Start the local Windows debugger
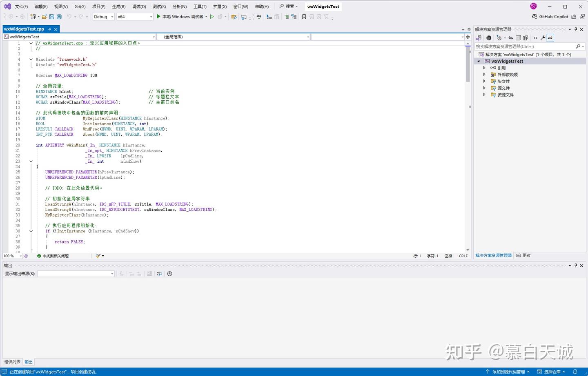The image size is (588, 376). (x=159, y=17)
